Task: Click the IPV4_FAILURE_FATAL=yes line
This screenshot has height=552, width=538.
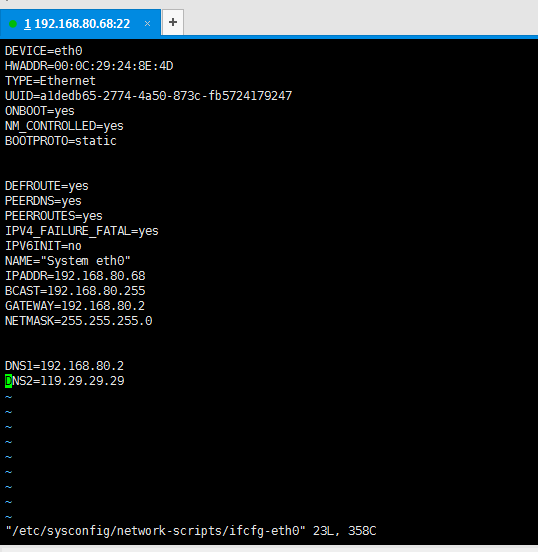Action: 82,231
